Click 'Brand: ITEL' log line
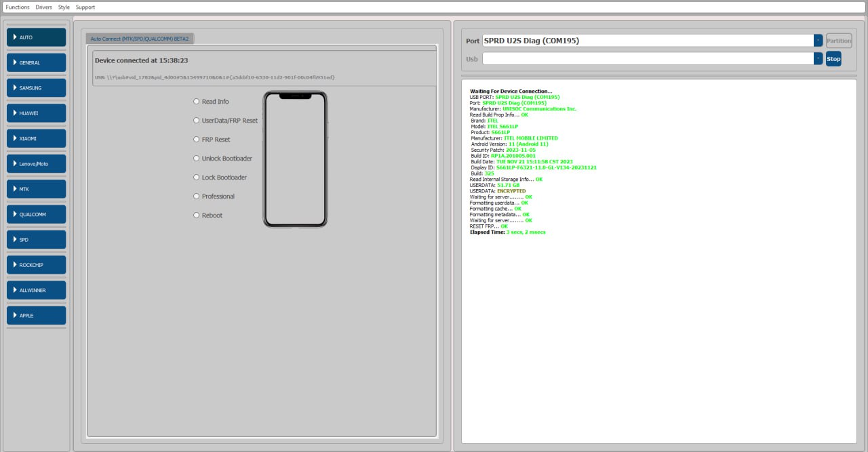 [485, 121]
